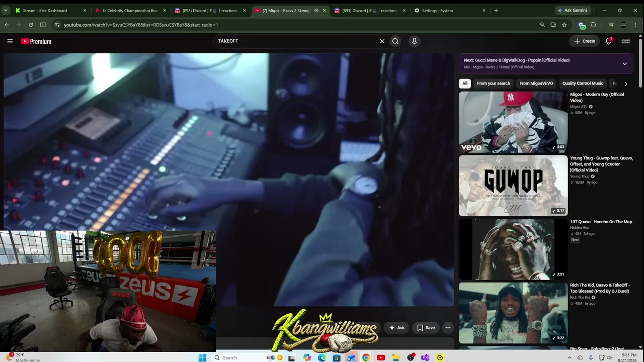Screen dimensions: 644x362
Task: Go back to the previous page
Action: 7,25
